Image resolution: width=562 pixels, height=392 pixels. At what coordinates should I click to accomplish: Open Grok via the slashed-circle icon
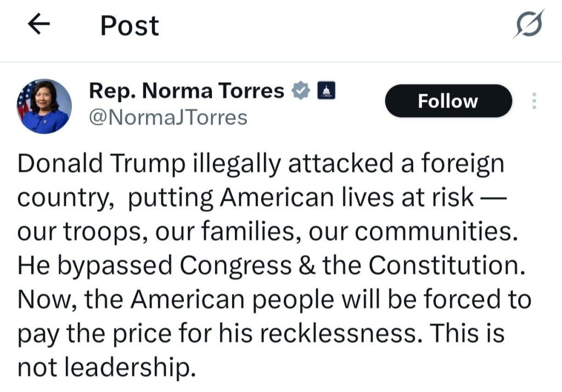click(530, 26)
